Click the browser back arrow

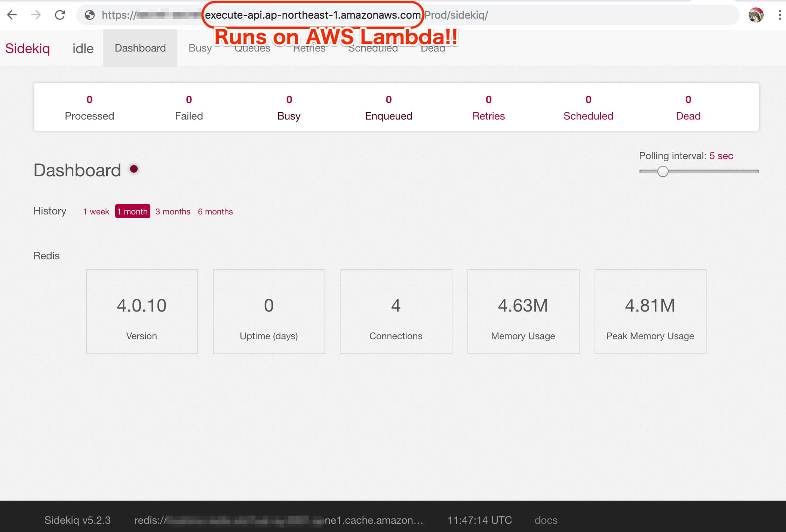(x=12, y=15)
